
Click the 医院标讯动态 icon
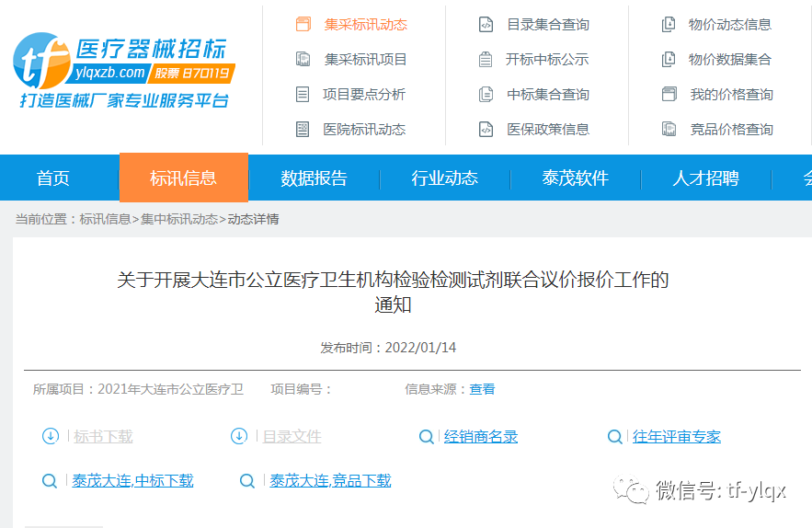click(303, 130)
